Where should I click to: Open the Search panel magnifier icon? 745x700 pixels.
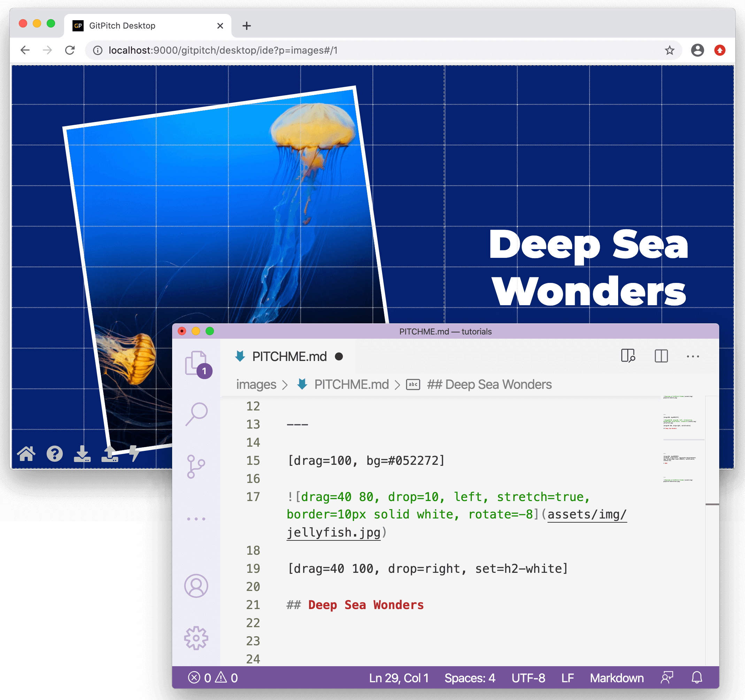tap(196, 414)
